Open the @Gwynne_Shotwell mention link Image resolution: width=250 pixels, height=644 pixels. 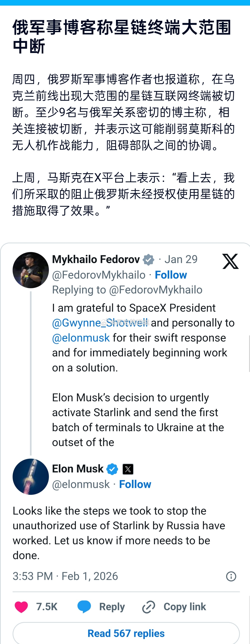click(100, 323)
